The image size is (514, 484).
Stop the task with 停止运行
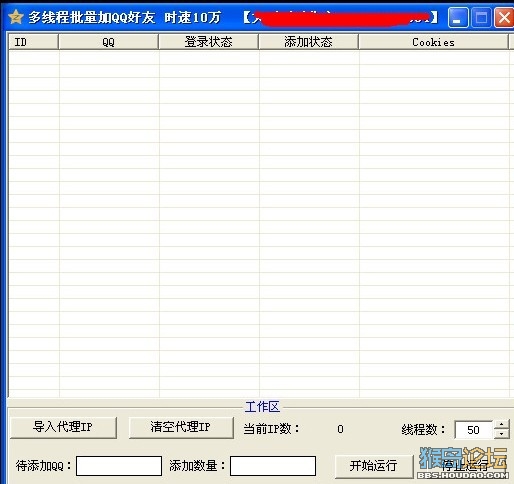click(464, 466)
